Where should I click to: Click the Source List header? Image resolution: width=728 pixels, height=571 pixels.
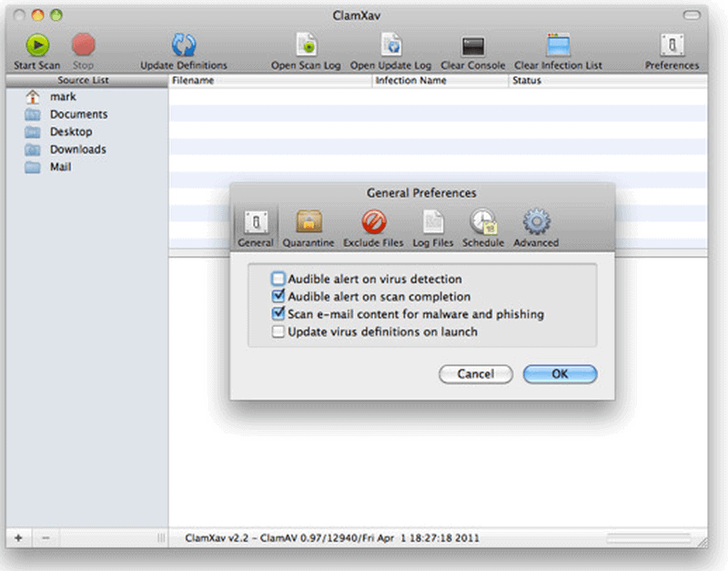pyautogui.click(x=86, y=80)
